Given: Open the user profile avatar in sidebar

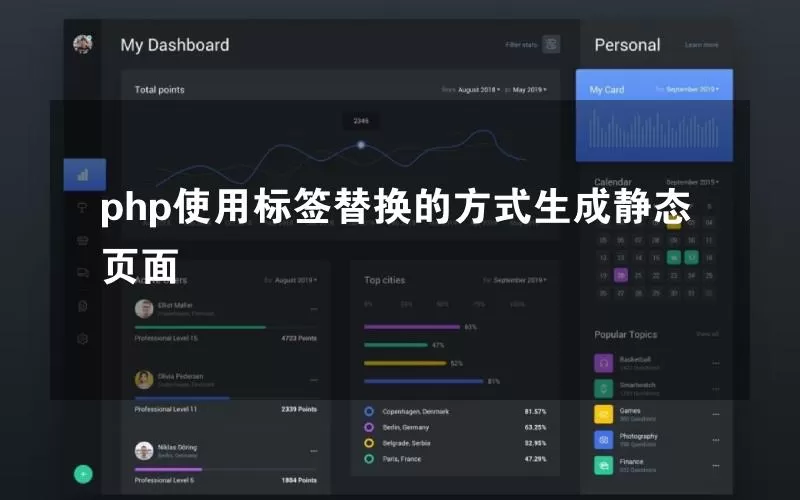Looking at the screenshot, I should click(83, 44).
